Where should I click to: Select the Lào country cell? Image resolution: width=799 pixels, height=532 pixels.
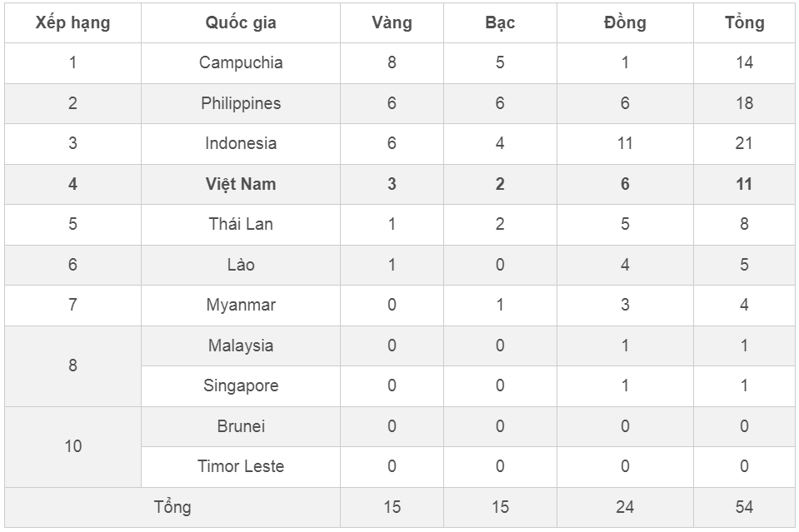pos(241,265)
